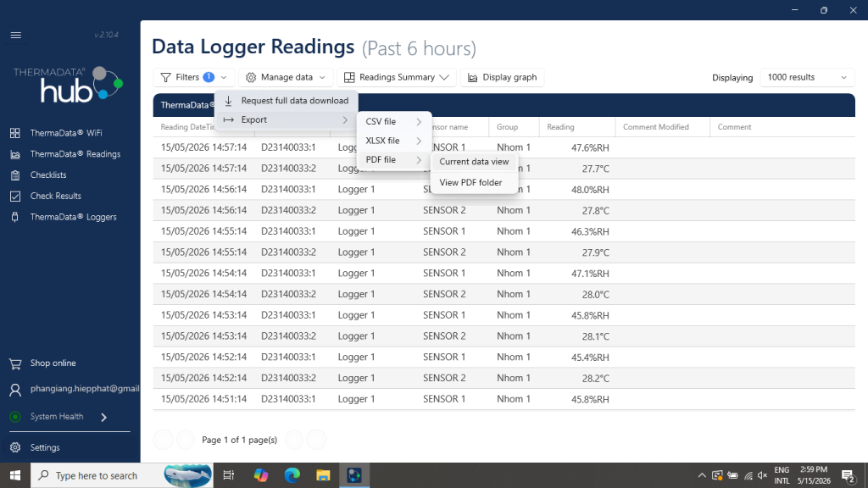This screenshot has width=868, height=488.
Task: Click the ThermaData Readings graph icon
Action: tap(15, 154)
